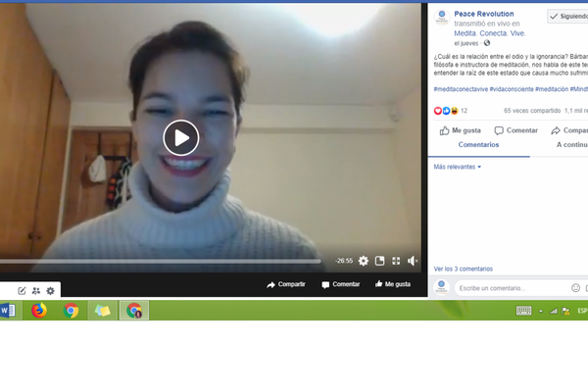This screenshot has width=588, height=392.
Task: Open the new message compose icon in chat bar
Action: pyautogui.click(x=22, y=291)
